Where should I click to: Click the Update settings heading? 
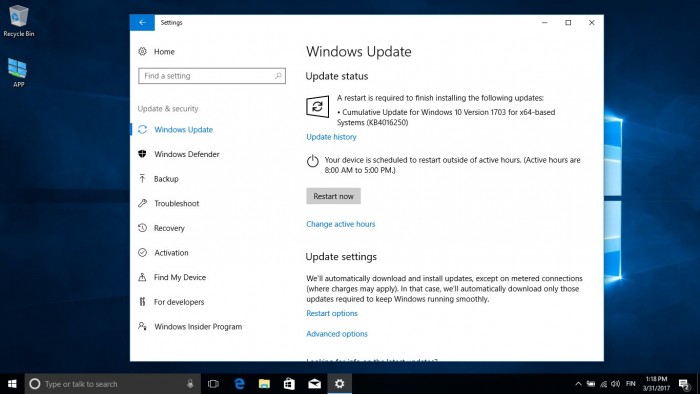pos(341,257)
